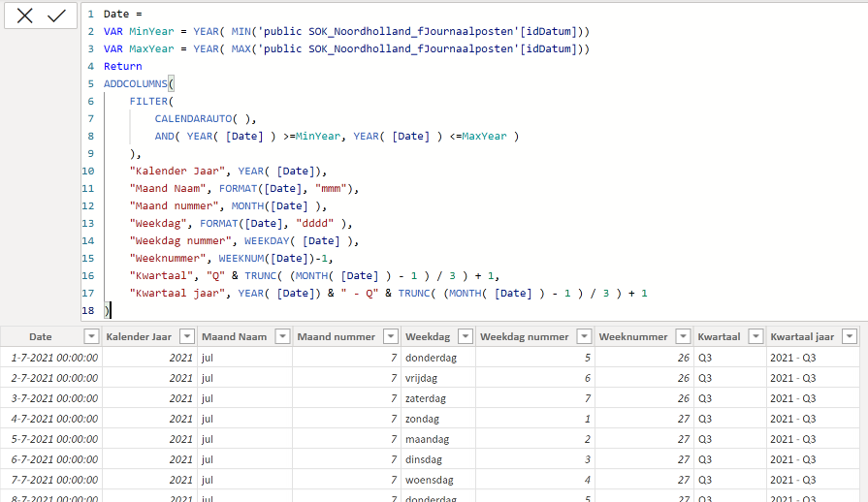Click the "Kalender Jaar" string in line 10

(x=177, y=172)
